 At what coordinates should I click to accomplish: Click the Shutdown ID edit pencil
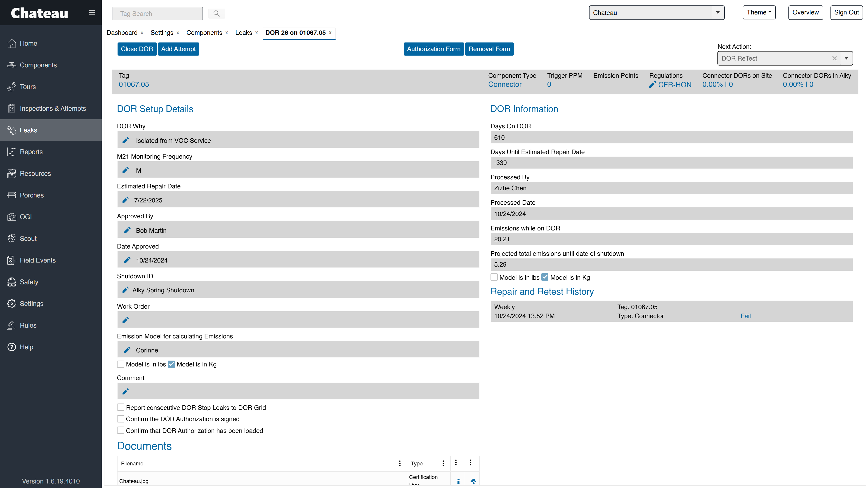coord(125,290)
